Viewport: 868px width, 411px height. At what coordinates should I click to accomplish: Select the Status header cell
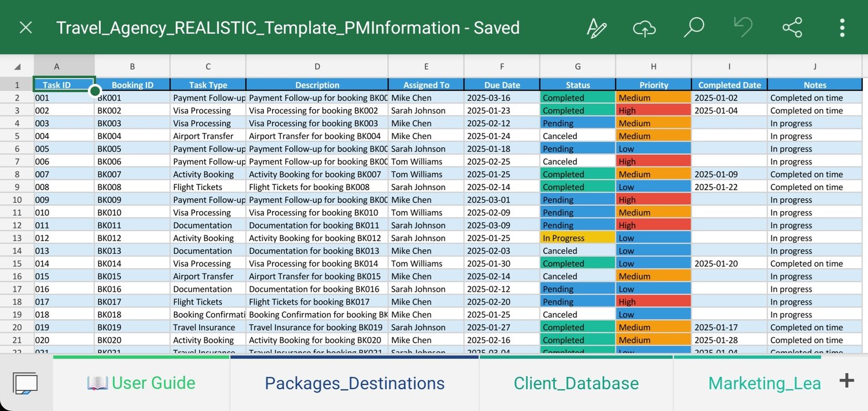tap(578, 84)
